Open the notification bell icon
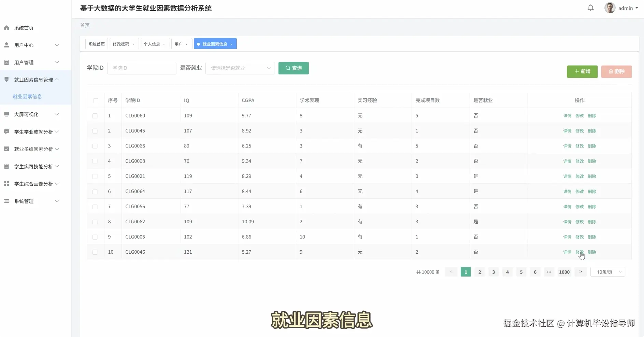 point(591,8)
